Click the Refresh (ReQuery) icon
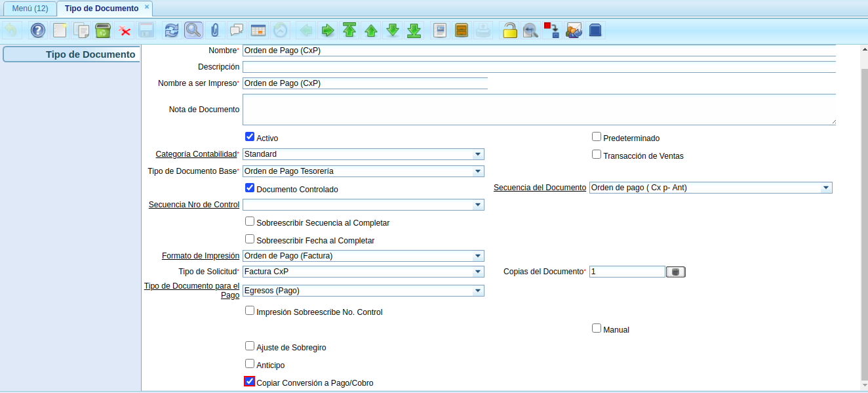This screenshot has height=393, width=868. coord(172,30)
